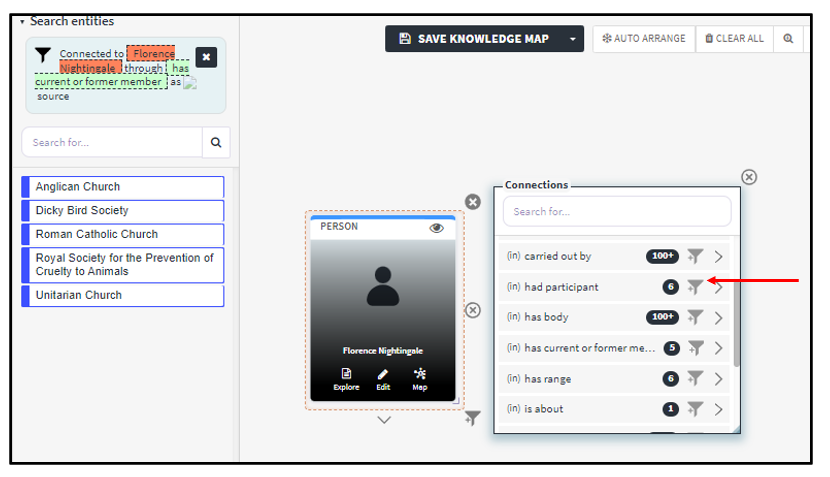The image size is (830, 477).
Task: Click Edit icon on the person card
Action: coord(383,379)
